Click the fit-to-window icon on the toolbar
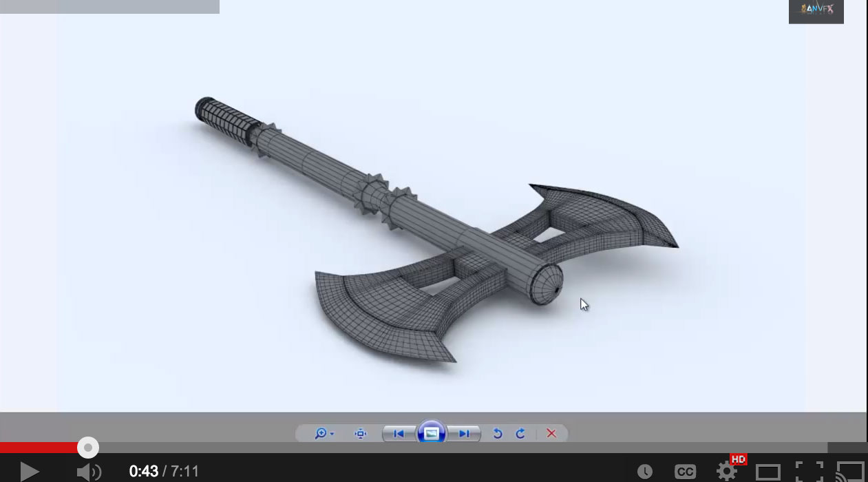 pyautogui.click(x=360, y=433)
